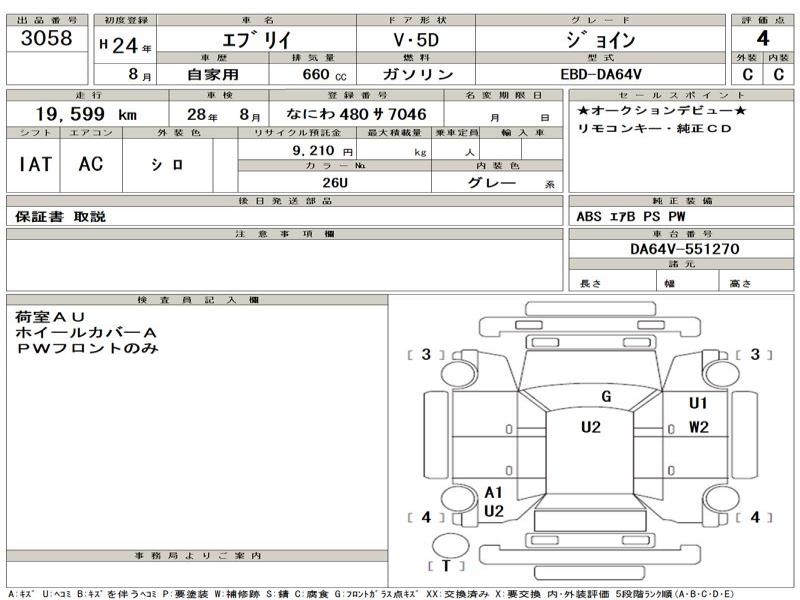This screenshot has height=600, width=800.
Task: Click the U2 dent mark below A1
Action: 493,511
